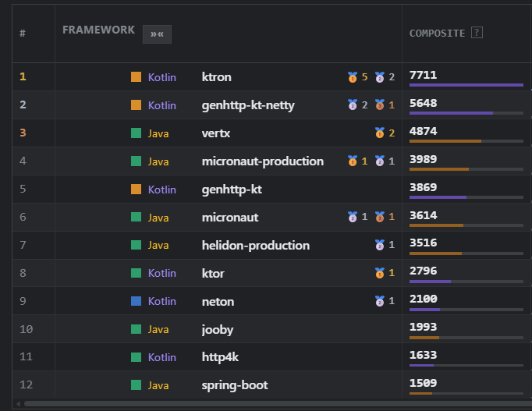This screenshot has height=411, width=532.
Task: Click the left arrow of the horizontal scrollbar
Action: click(x=18, y=404)
